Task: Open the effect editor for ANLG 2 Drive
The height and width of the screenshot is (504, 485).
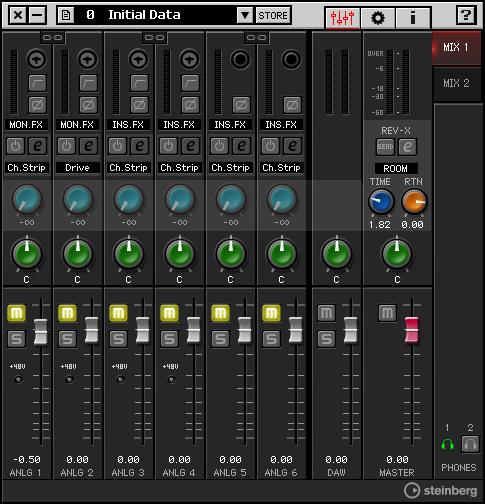Action: tap(88, 146)
